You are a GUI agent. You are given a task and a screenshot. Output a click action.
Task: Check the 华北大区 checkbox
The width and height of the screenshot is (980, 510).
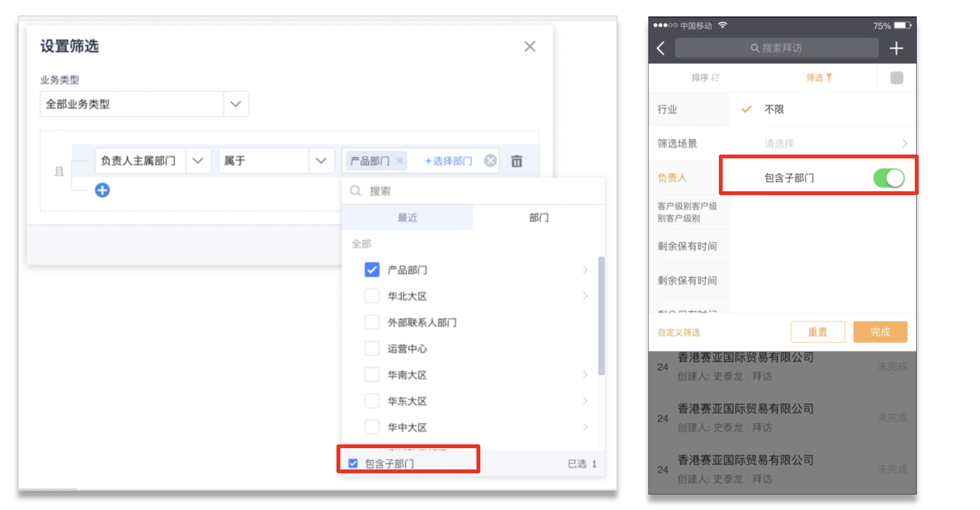point(372,296)
